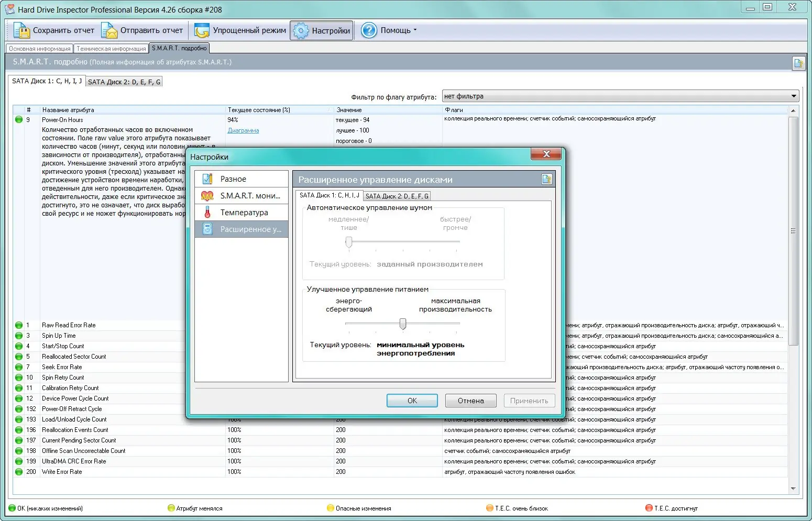Click the Флаги column header
The height and width of the screenshot is (521, 812).
[615, 110]
